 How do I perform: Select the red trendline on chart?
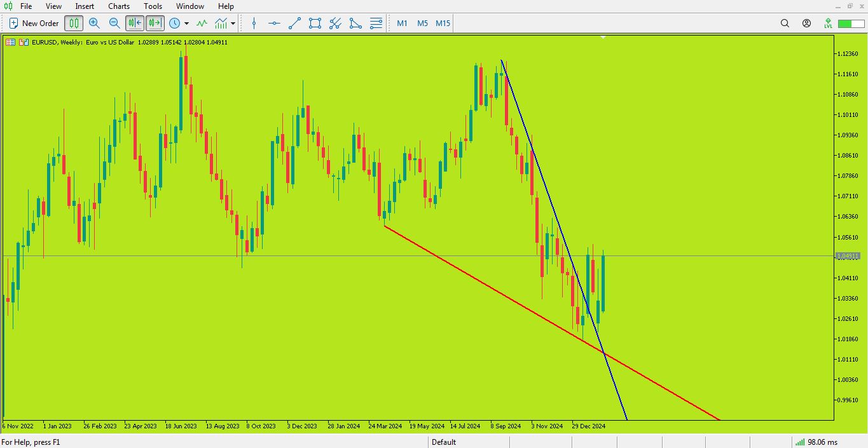click(552, 322)
